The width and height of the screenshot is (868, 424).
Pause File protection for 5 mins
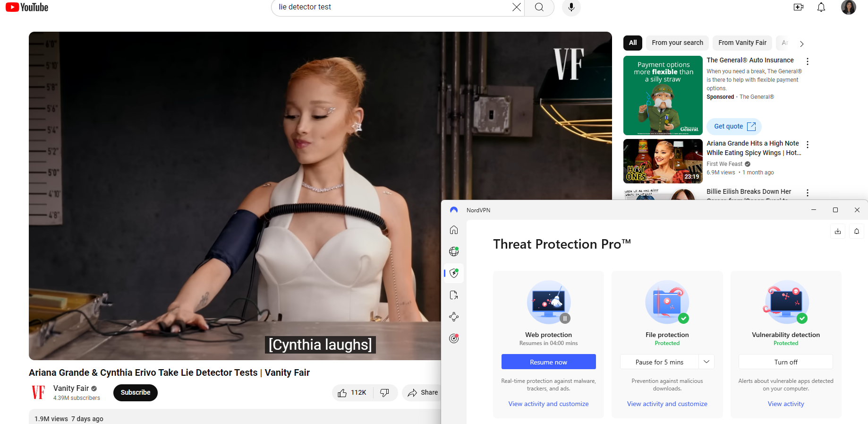659,362
